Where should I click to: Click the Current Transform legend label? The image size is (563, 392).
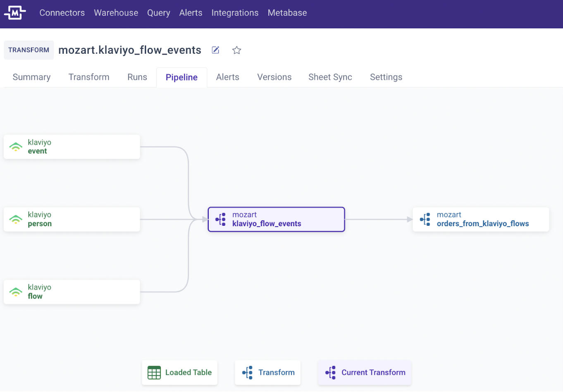(373, 373)
